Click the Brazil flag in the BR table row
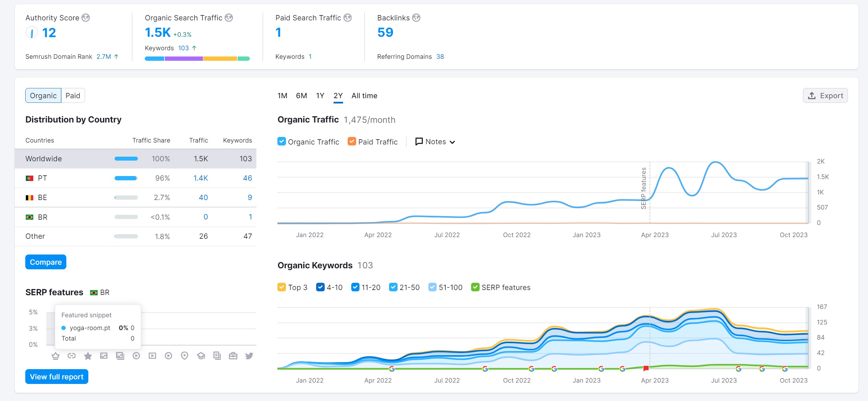This screenshot has width=868, height=401. click(30, 217)
